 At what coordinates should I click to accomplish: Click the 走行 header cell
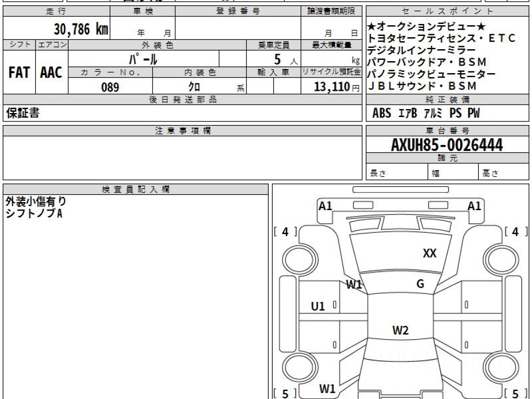pyautogui.click(x=56, y=12)
